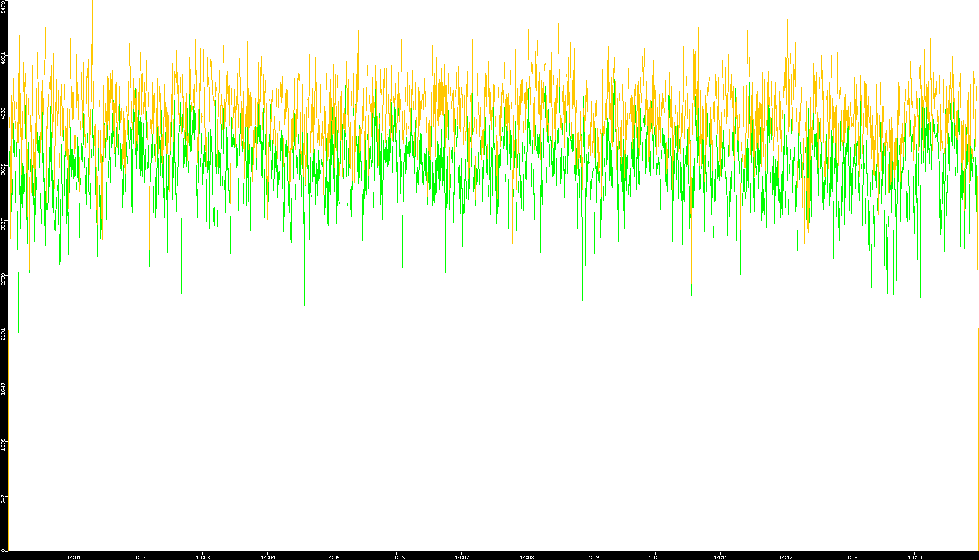Click the 14:05 label on time axis

332,557
